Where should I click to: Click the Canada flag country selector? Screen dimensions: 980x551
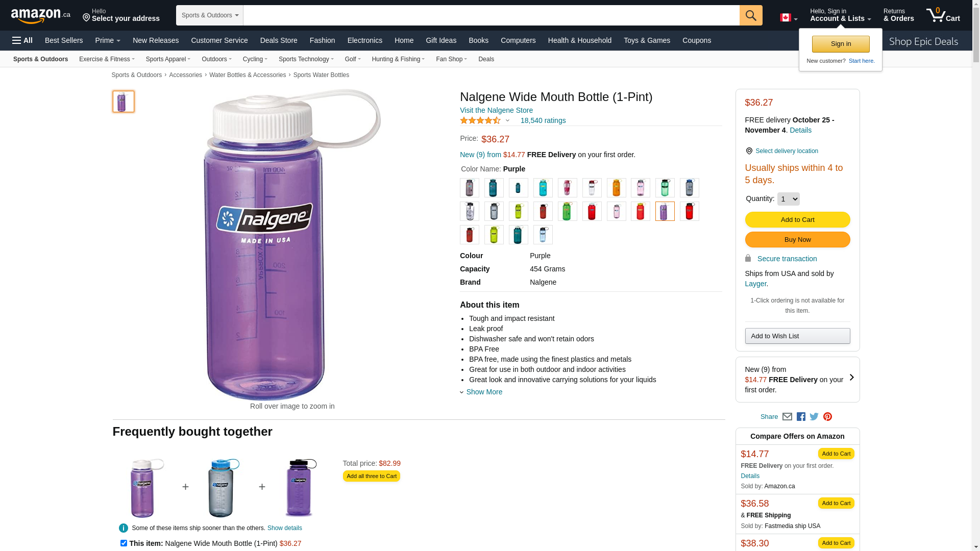click(789, 18)
